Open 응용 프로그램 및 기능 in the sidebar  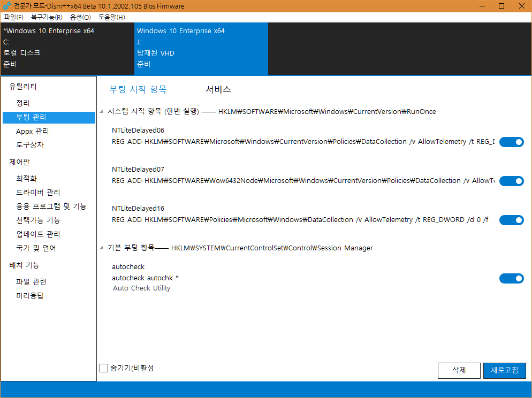[49, 206]
